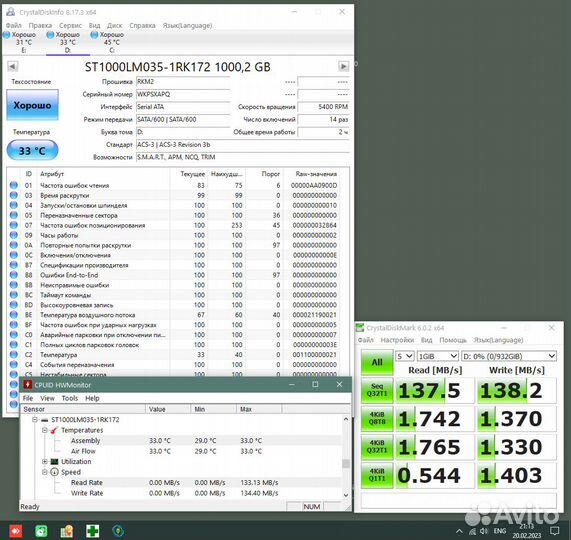Open test count dropdown showing 5
Viewport: 571px width, 540px height.
pyautogui.click(x=405, y=356)
